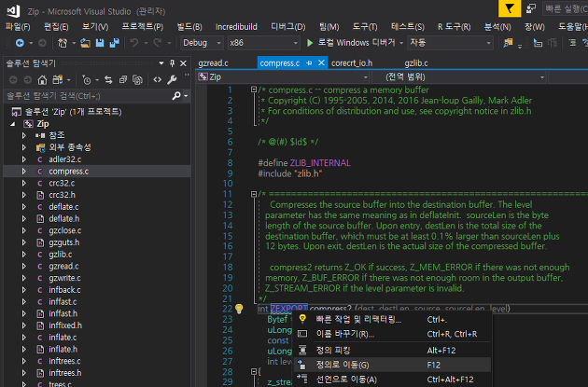Screen dimensions: 588x387
Task: Collapse the comment block fold at line 1
Action: tap(254, 90)
